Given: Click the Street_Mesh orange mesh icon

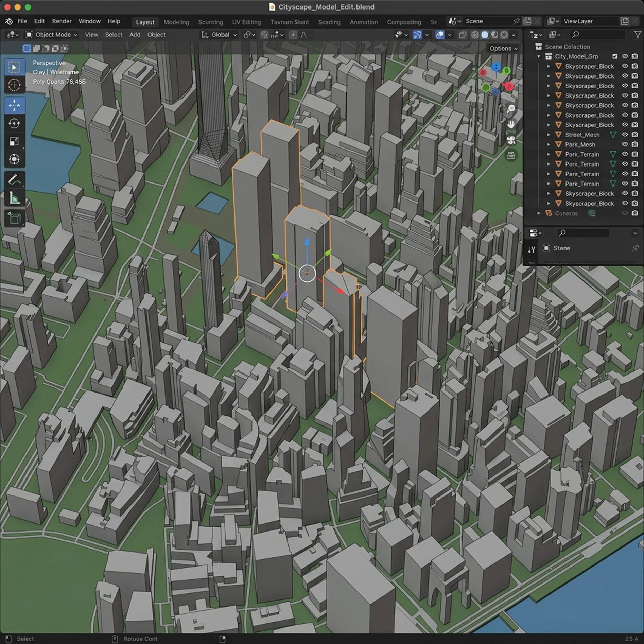Looking at the screenshot, I should click(x=558, y=135).
